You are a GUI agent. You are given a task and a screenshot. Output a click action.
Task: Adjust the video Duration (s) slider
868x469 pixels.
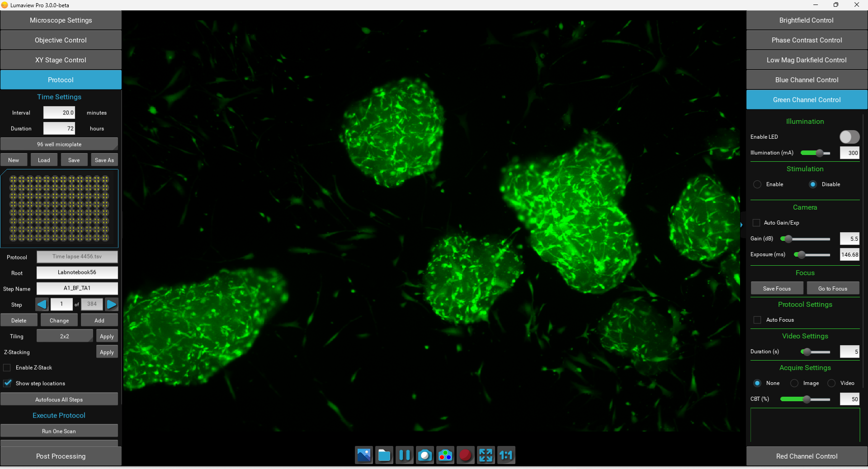[x=816, y=352]
